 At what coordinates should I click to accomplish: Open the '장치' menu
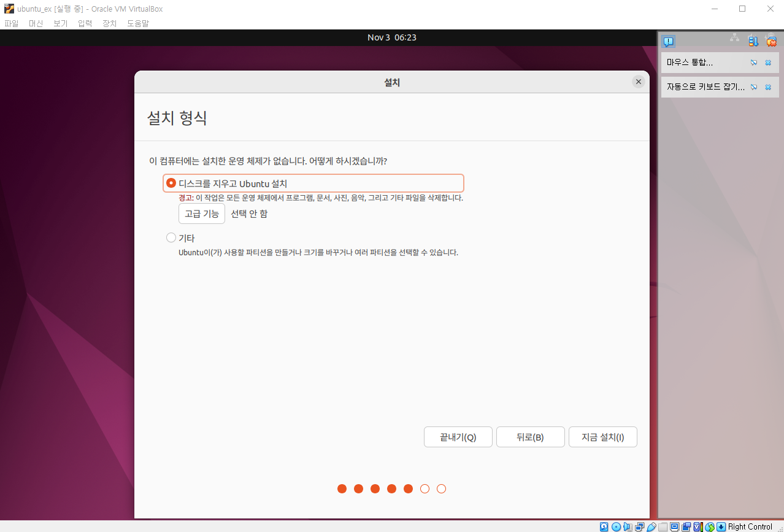(110, 23)
